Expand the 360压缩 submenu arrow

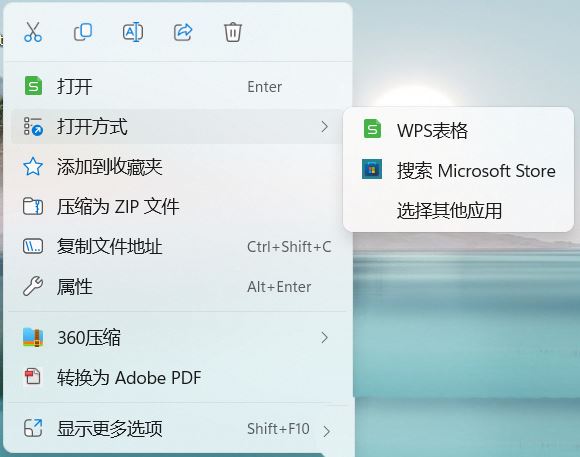pyautogui.click(x=324, y=337)
